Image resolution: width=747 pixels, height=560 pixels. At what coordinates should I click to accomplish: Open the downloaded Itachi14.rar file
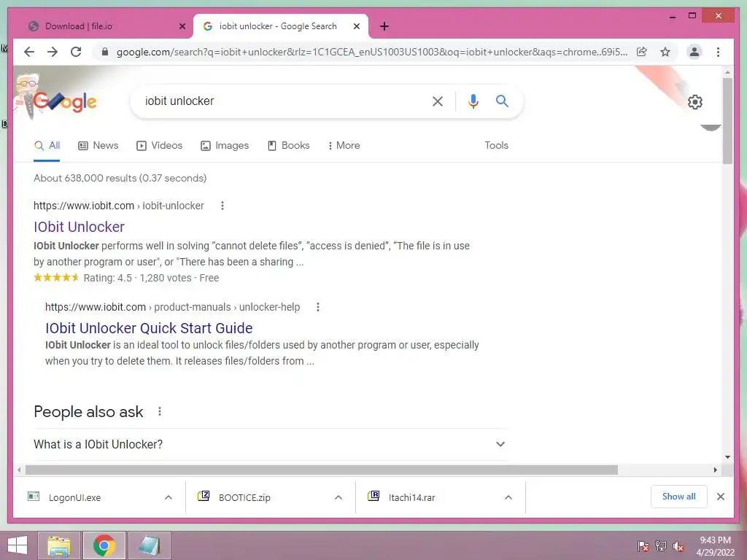point(411,497)
